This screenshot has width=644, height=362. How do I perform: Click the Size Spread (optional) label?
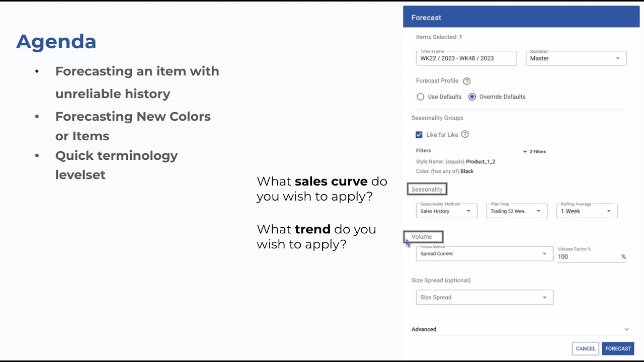[x=441, y=280]
